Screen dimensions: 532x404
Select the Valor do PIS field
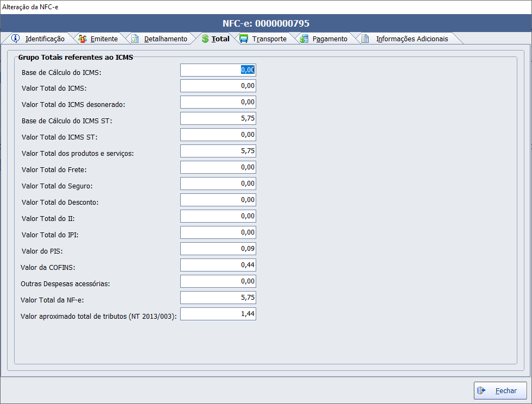(x=218, y=249)
